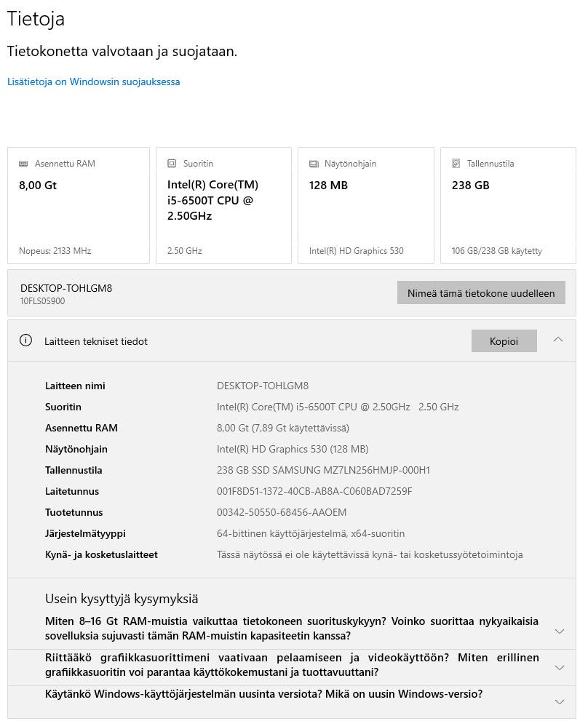The image size is (588, 721).
Task: Click Nimeä tämä tietokone uudelleen button
Action: point(481,293)
